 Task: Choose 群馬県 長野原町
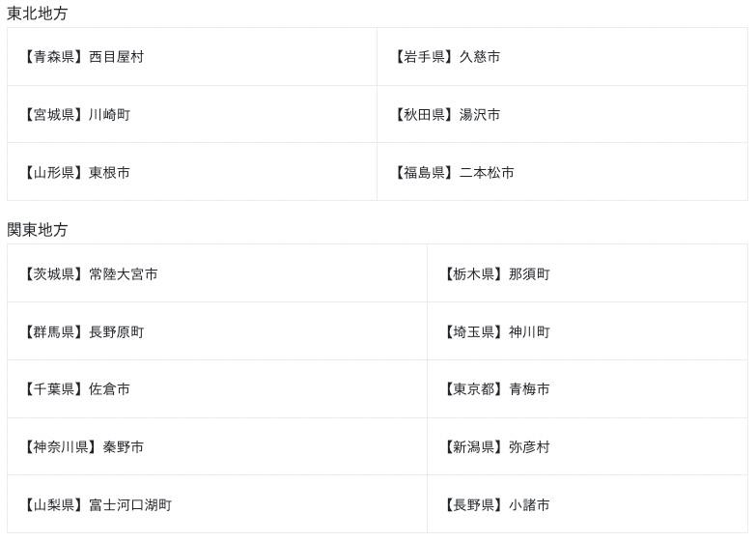[82, 332]
